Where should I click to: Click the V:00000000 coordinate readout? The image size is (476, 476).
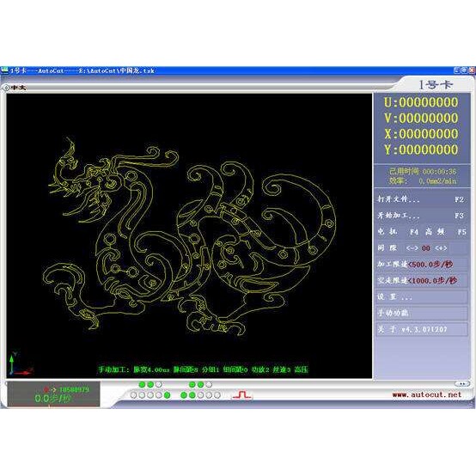click(421, 118)
